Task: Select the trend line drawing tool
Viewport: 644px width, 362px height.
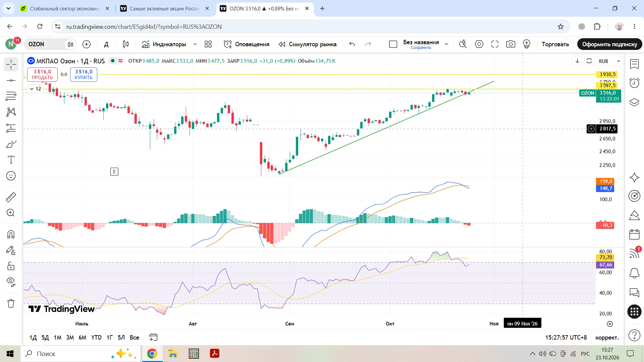Action: click(11, 80)
